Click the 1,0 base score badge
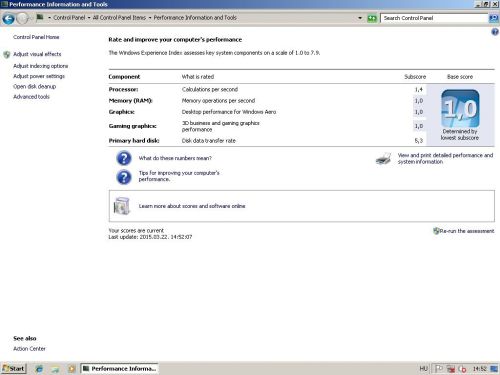 click(x=460, y=108)
